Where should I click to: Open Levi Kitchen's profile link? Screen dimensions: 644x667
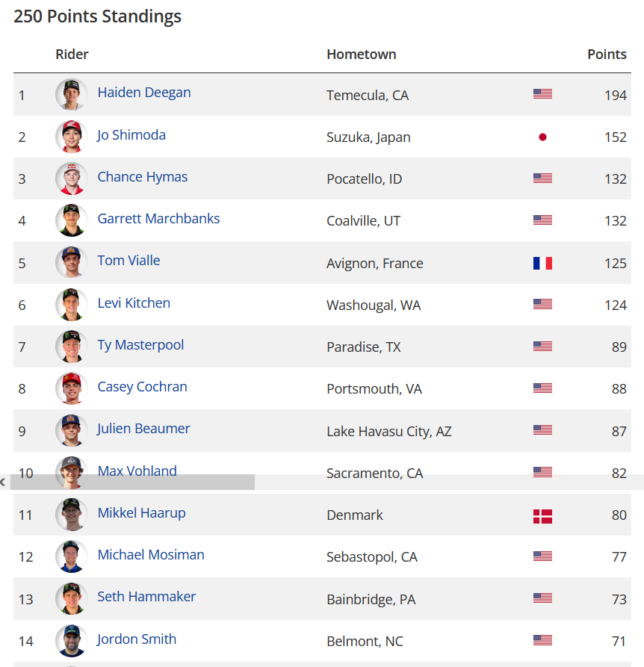(134, 303)
